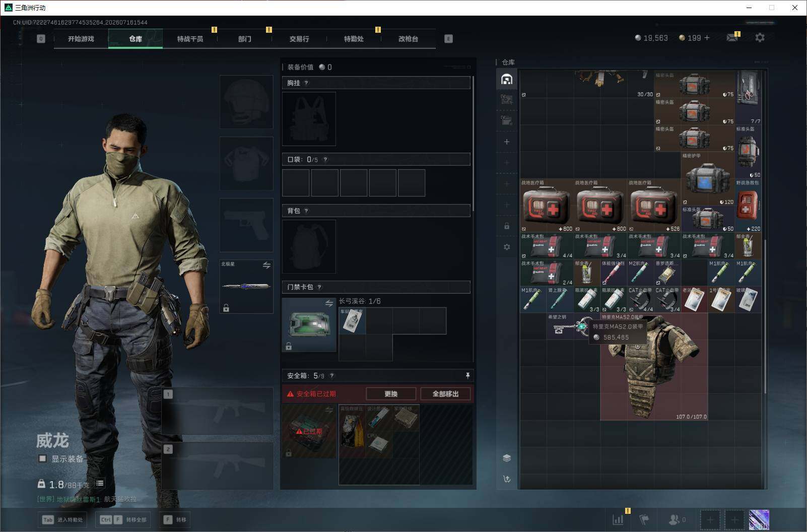Select the empty chest rig slot

pyautogui.click(x=309, y=119)
